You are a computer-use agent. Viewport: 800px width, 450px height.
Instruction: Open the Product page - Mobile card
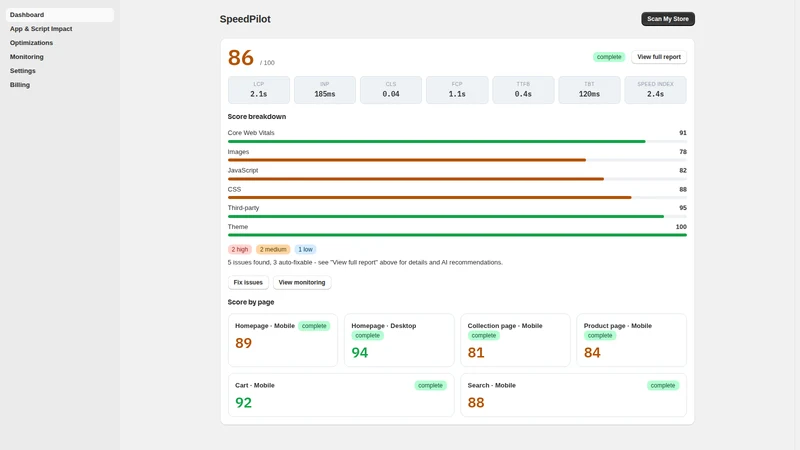click(x=632, y=340)
